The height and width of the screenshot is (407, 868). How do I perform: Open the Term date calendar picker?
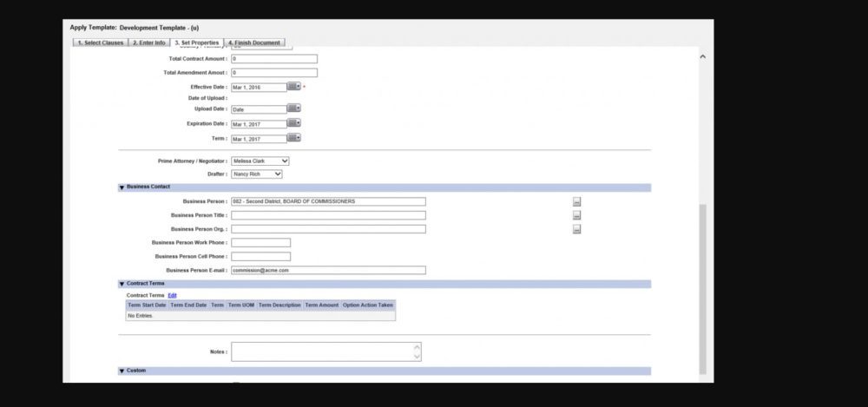[x=293, y=138]
